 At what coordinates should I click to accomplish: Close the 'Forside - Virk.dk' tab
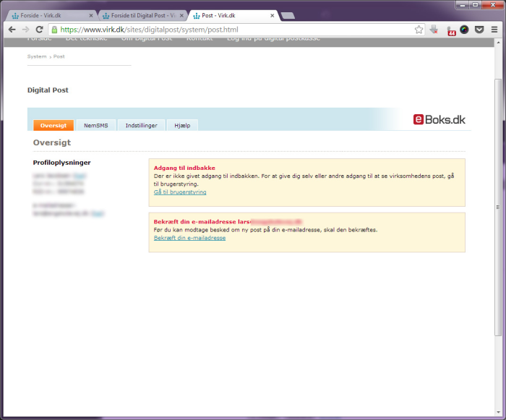click(91, 15)
